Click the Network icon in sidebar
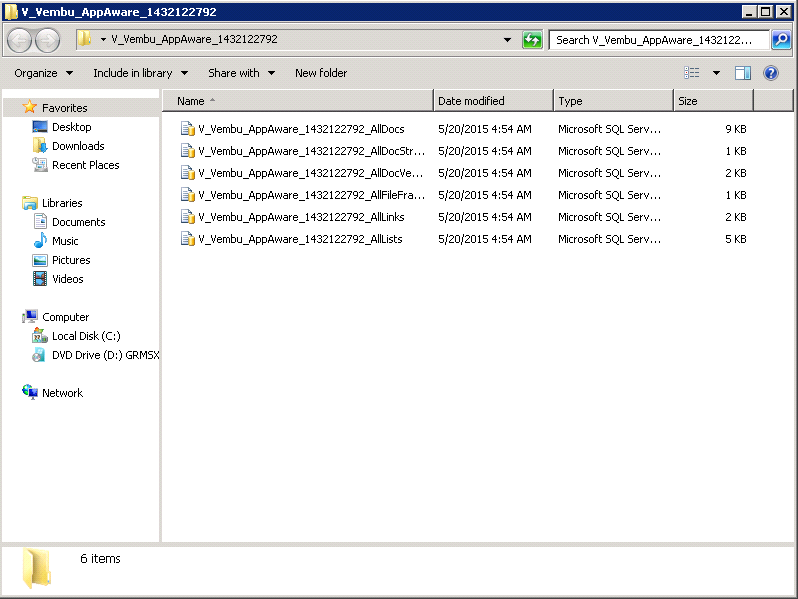Image resolution: width=798 pixels, height=599 pixels. (30, 392)
